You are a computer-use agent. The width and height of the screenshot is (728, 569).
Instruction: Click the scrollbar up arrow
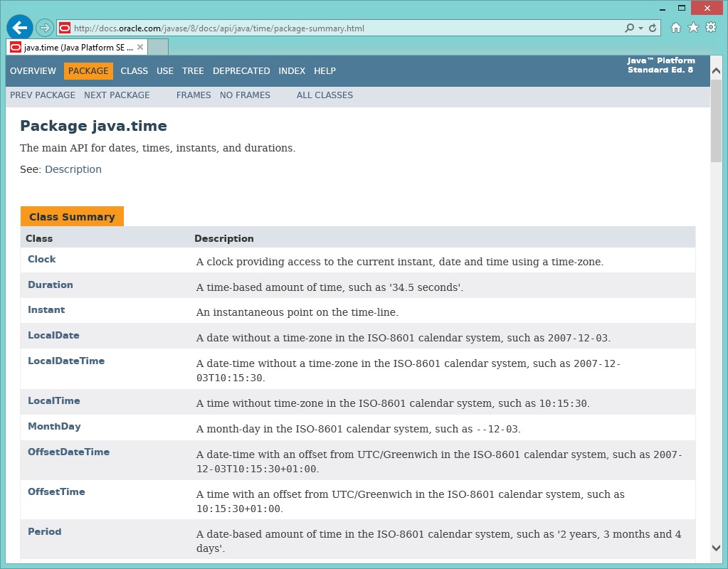(716, 63)
